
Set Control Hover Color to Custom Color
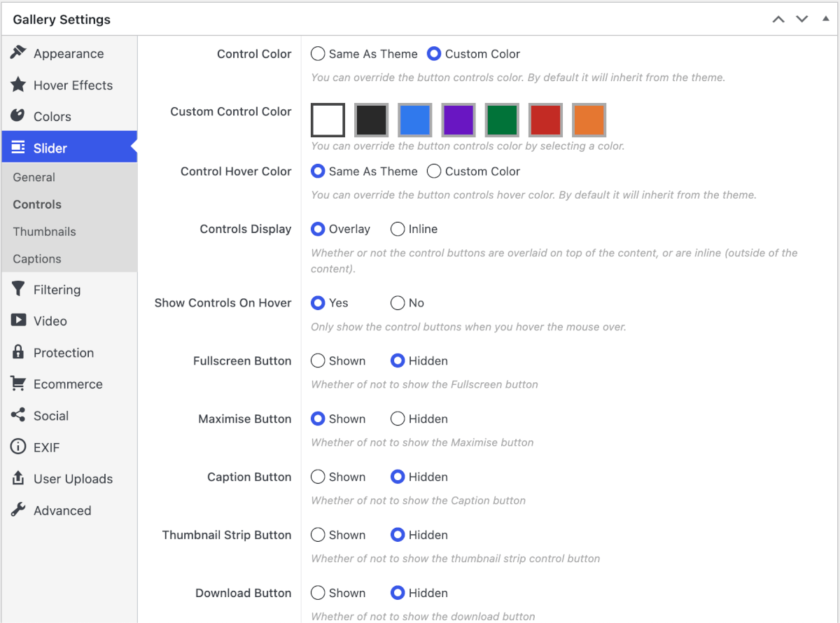coord(434,171)
